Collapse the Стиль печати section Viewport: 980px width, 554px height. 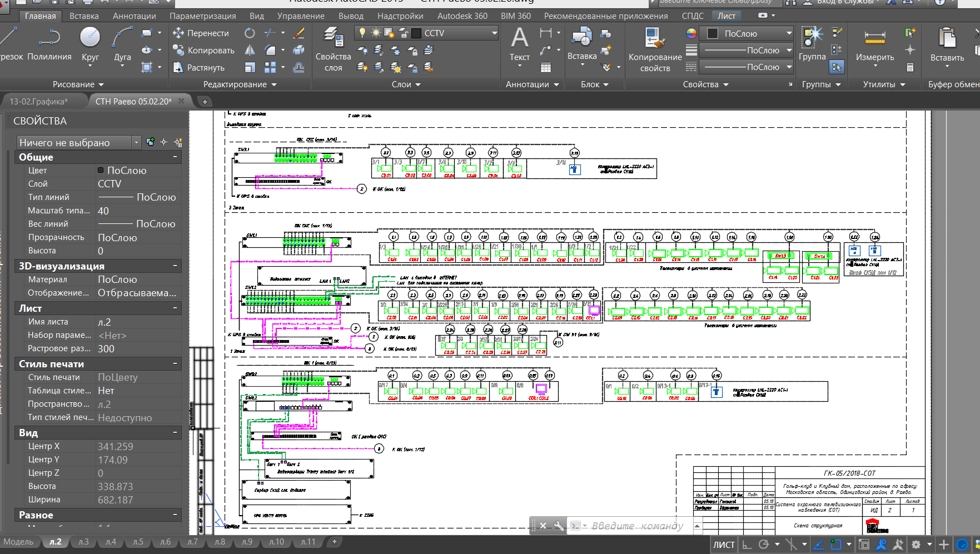pos(175,364)
